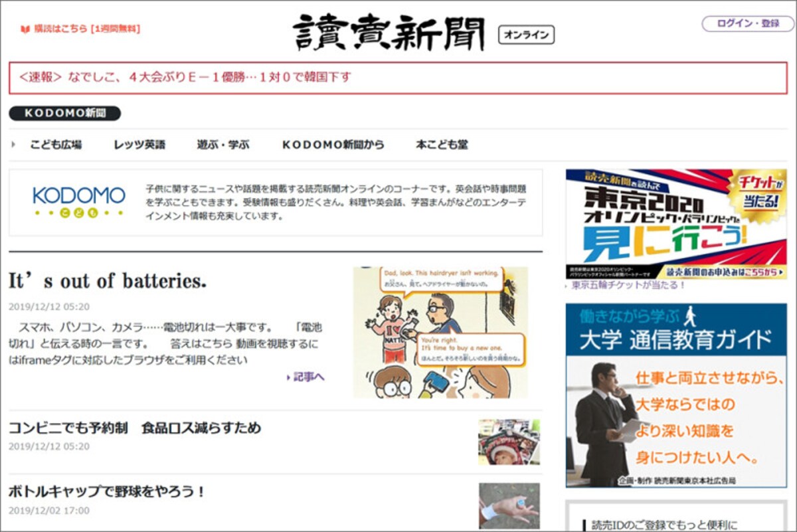Click the 2019/12/02 17:00 date text

click(49, 511)
